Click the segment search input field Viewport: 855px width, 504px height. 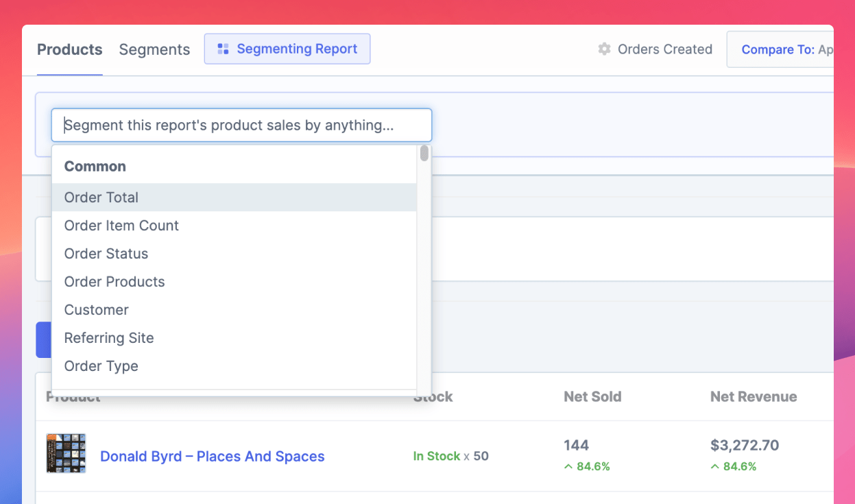coord(241,125)
